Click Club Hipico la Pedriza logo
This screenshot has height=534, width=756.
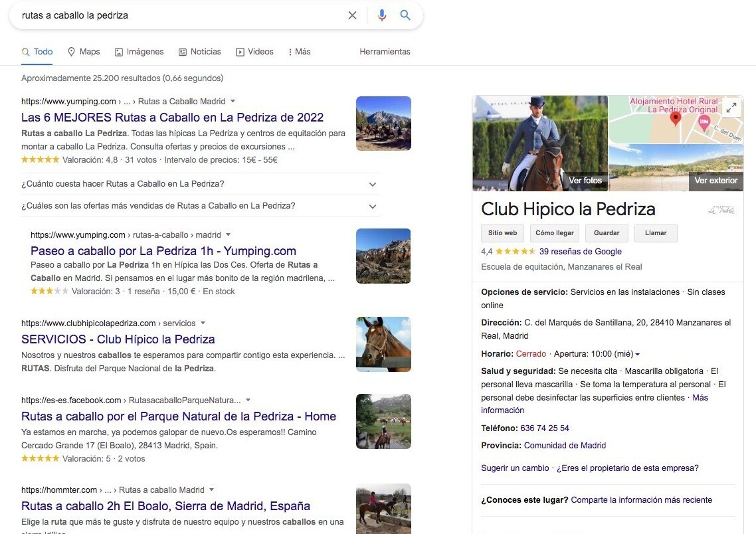[x=721, y=210]
